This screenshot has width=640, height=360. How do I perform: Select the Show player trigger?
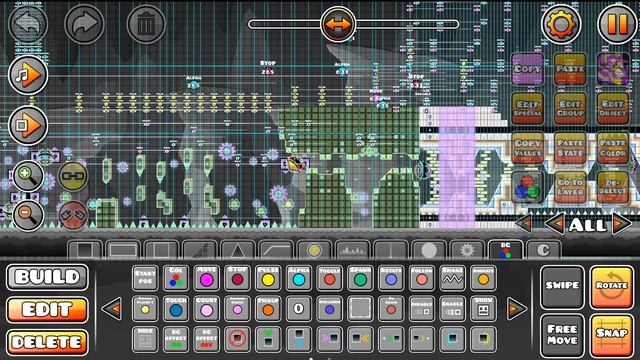[x=483, y=308]
